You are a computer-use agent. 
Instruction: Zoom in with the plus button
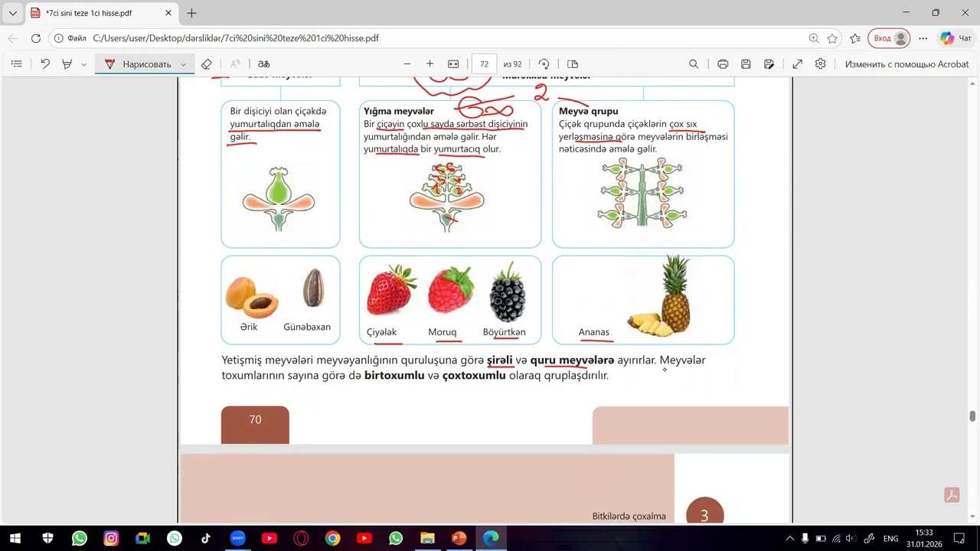point(430,64)
